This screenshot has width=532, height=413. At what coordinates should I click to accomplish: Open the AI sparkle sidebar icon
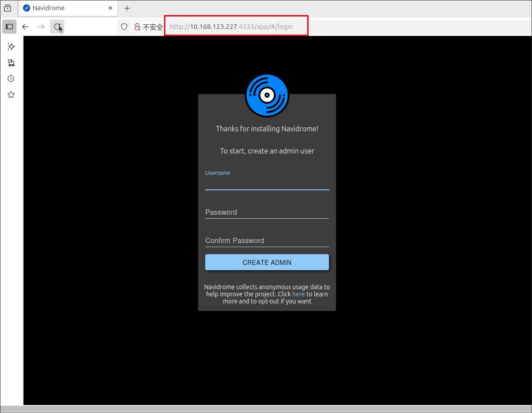[x=11, y=47]
